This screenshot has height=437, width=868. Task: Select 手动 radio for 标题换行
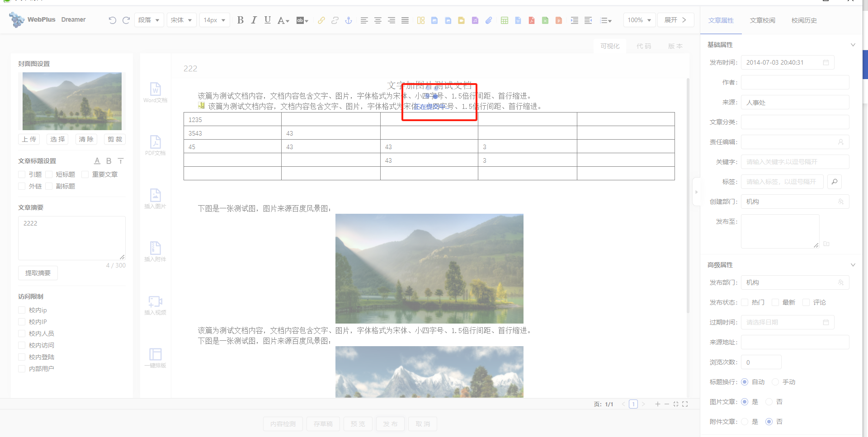[775, 382]
